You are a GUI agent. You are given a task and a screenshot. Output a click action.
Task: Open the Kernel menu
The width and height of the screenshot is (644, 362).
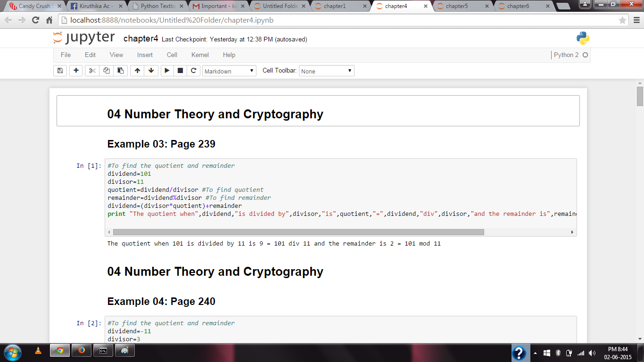(200, 55)
